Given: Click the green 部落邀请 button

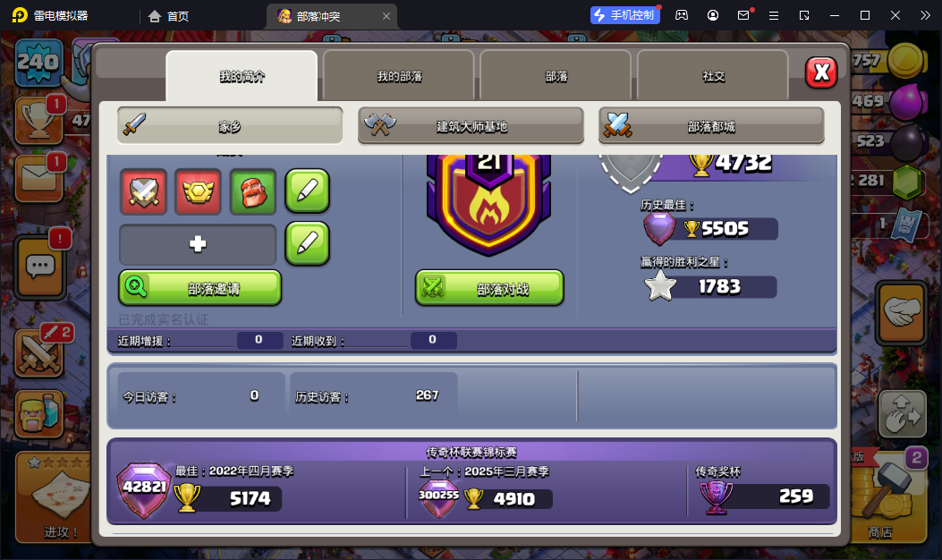Looking at the screenshot, I should [200, 288].
